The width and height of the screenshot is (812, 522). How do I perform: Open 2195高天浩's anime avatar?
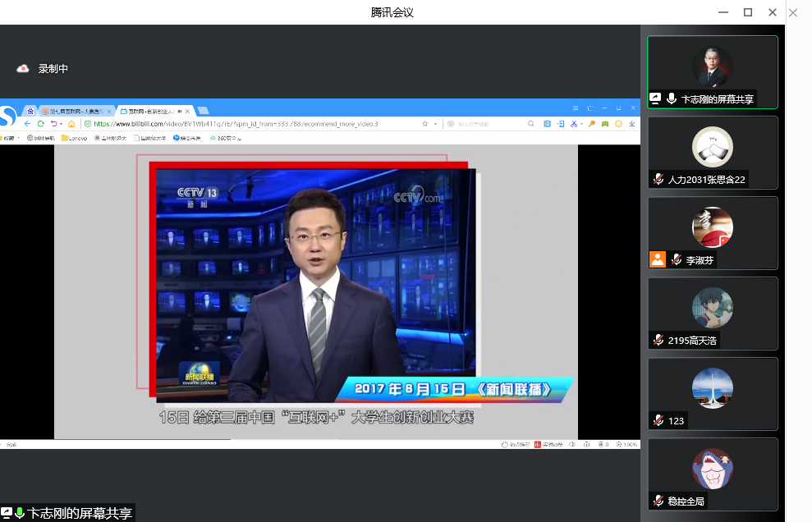(713, 308)
